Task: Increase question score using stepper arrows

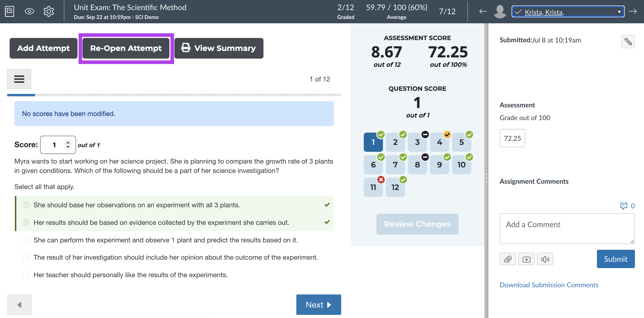Action: tap(68, 142)
